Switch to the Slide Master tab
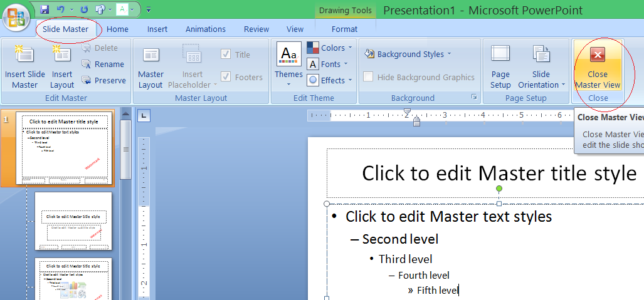 (x=66, y=29)
